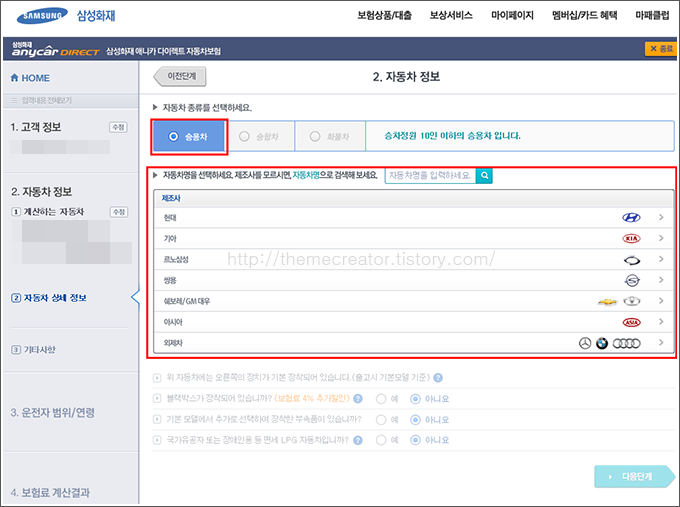Expand the 쉐보레/GM 대우 row arrow

[x=661, y=301]
